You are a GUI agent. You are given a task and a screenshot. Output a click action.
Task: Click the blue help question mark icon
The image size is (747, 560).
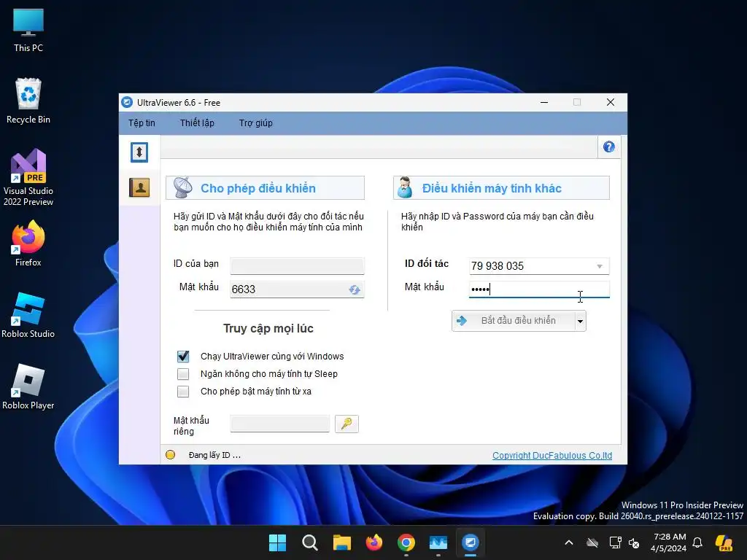608,147
